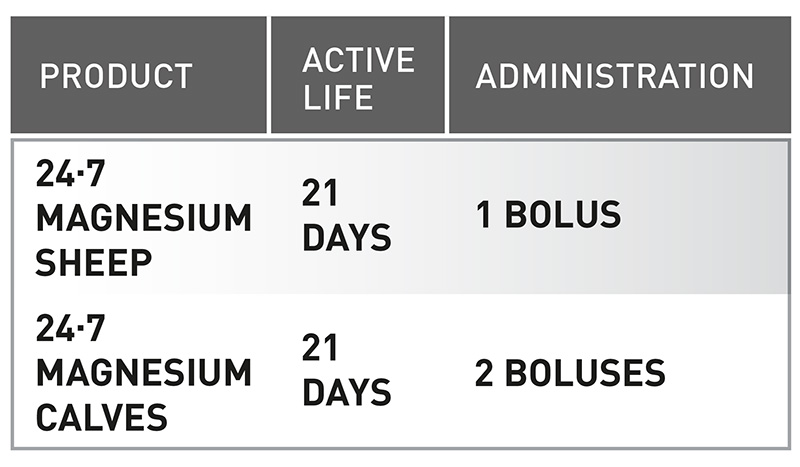Screen dimensions: 800x467
Task: Select MAGNESIUM text in the Sheep row
Action: 143,218
